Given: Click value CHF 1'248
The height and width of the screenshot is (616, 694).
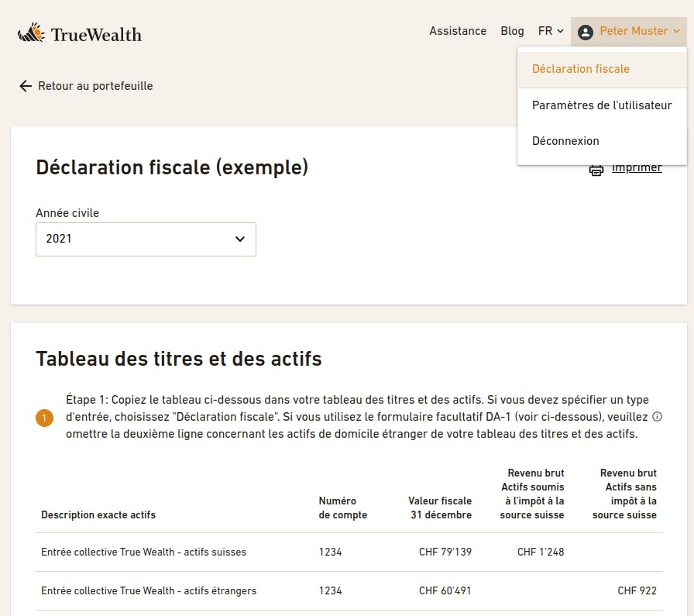Looking at the screenshot, I should tap(541, 552).
